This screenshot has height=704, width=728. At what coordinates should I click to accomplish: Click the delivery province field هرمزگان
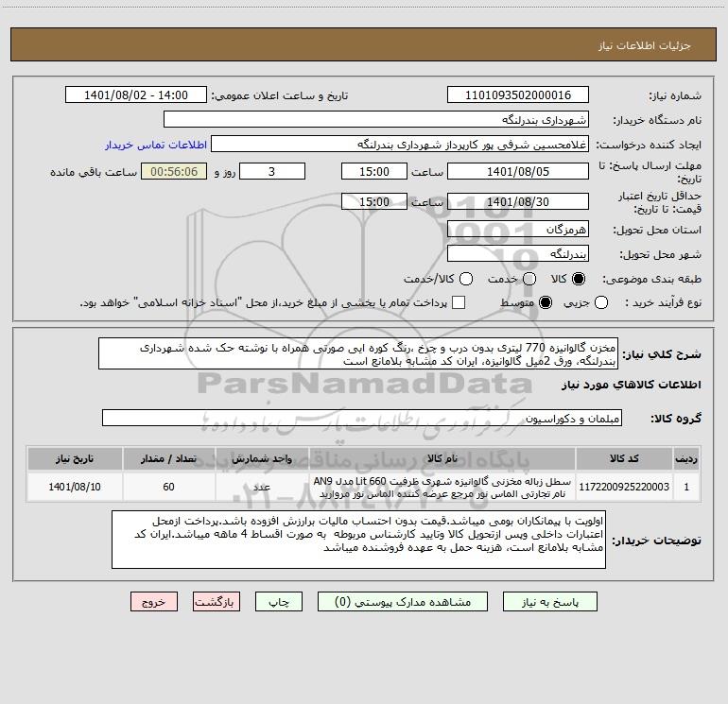click(x=518, y=229)
